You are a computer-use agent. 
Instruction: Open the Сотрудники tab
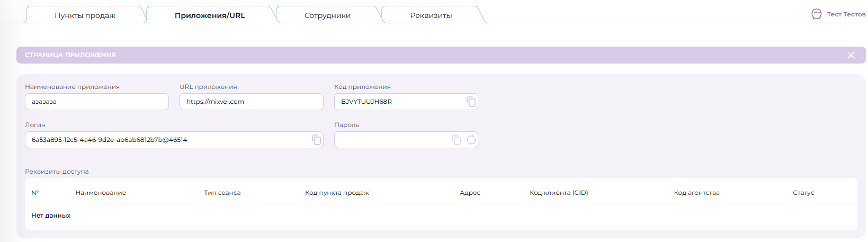point(327,15)
